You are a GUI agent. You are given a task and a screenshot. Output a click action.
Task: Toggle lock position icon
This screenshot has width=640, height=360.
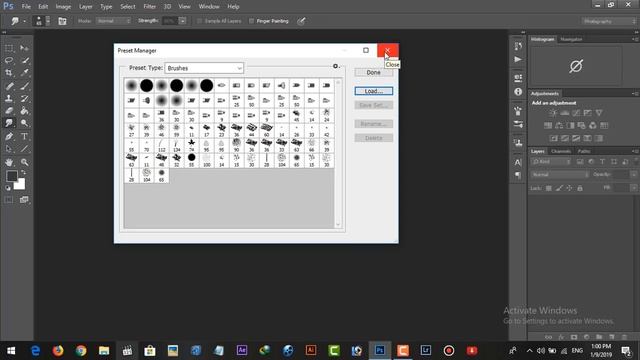[x=569, y=188]
